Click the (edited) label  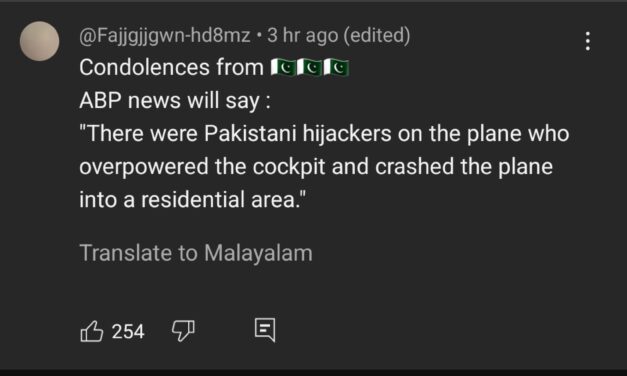pyautogui.click(x=377, y=36)
